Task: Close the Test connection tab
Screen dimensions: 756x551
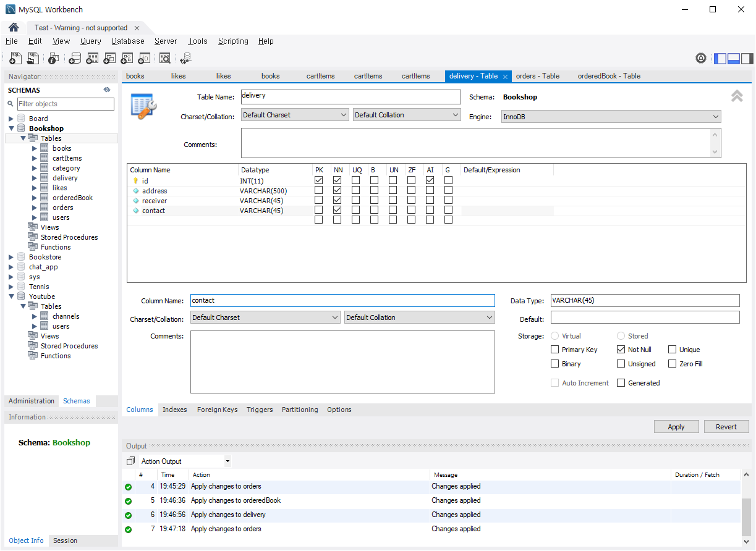Action: click(x=137, y=28)
